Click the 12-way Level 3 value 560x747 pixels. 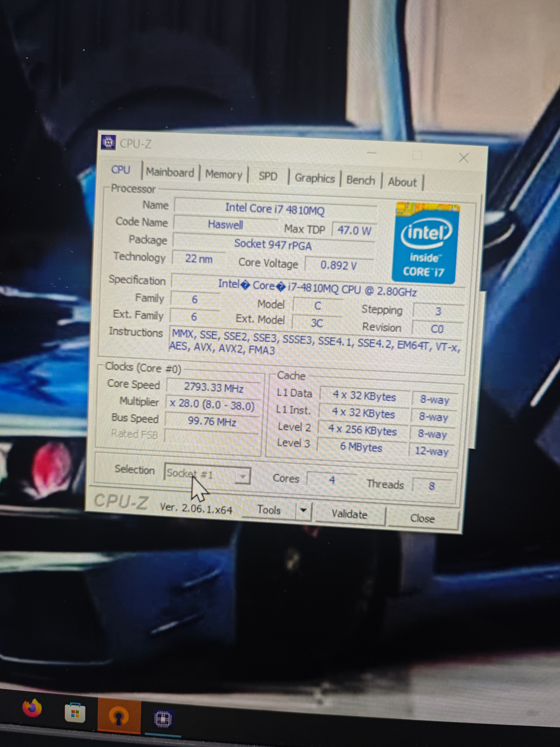point(432,451)
